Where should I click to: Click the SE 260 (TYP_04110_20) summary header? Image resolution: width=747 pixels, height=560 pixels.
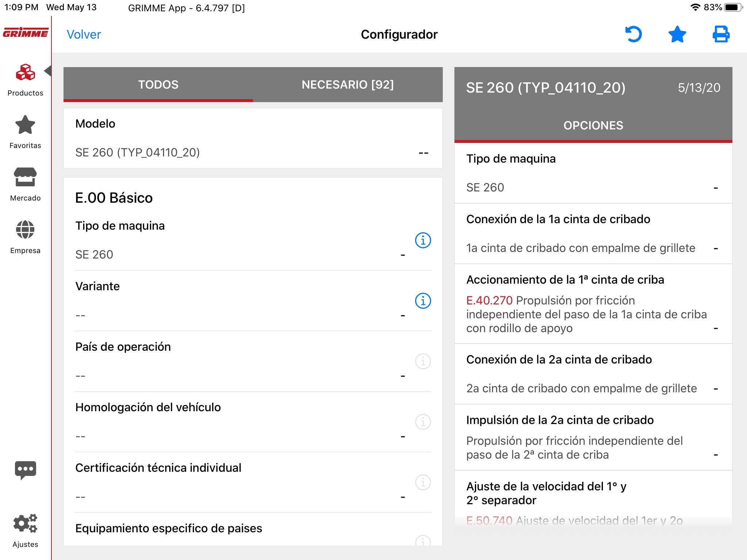pos(546,87)
